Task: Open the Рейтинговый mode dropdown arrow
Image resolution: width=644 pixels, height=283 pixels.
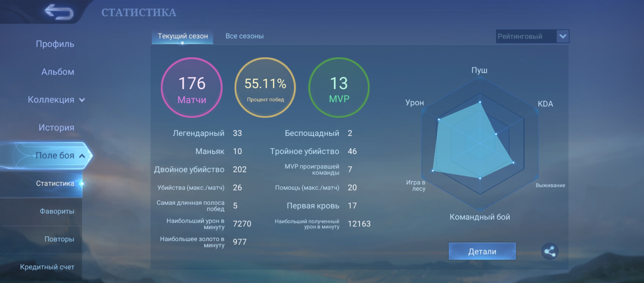Action: 563,36
